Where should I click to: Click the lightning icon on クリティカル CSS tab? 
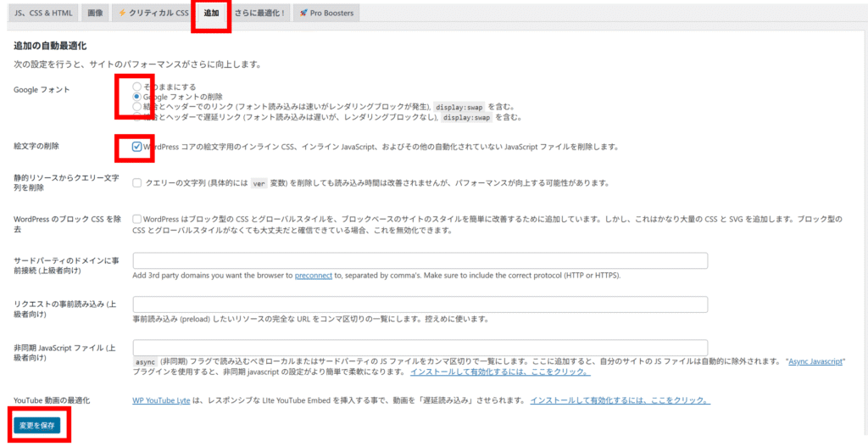pyautogui.click(x=122, y=13)
